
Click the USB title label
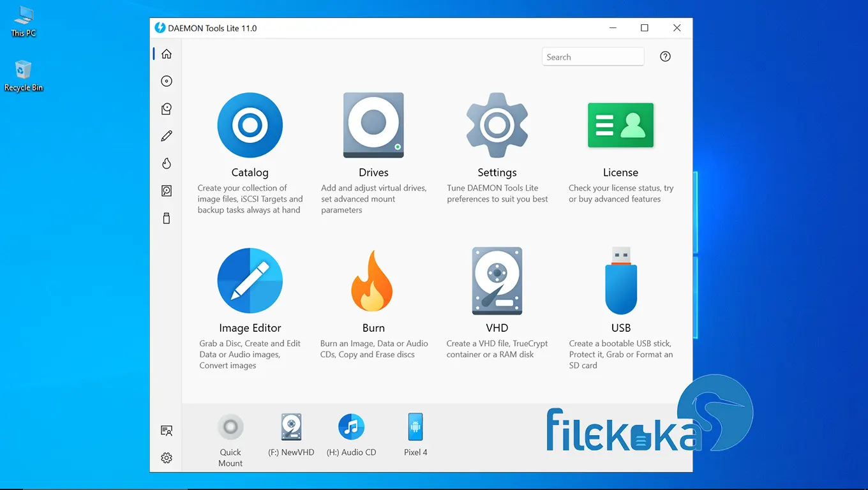tap(621, 328)
